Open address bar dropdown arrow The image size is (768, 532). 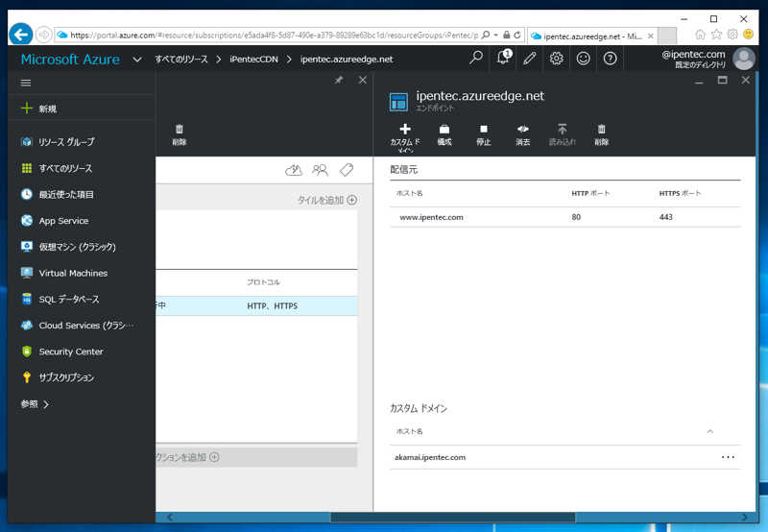[496, 35]
